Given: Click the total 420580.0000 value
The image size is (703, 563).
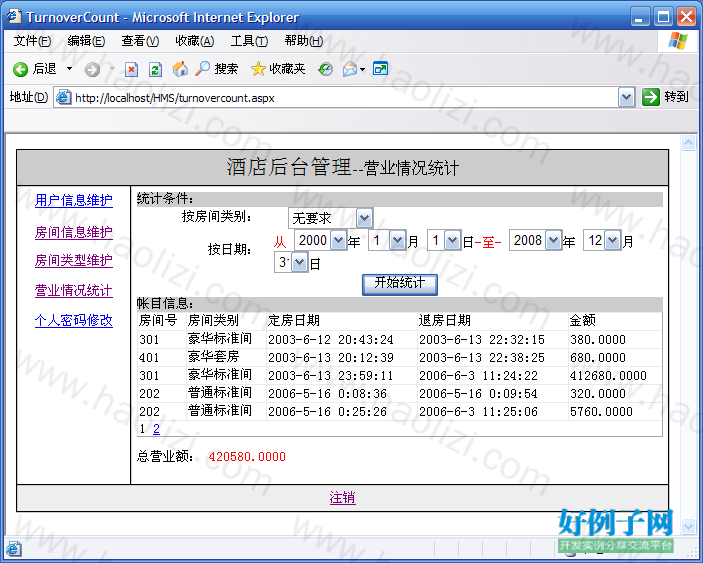Looking at the screenshot, I should 247,457.
